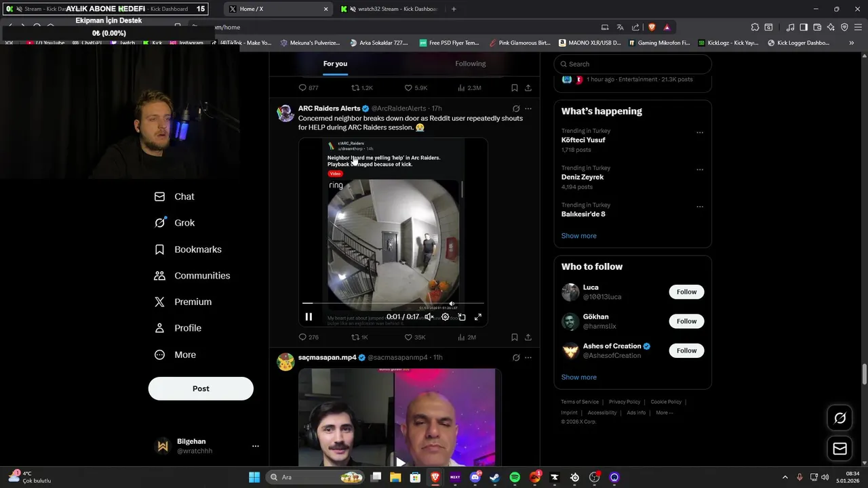Open Discord from the taskbar
Screen dimensions: 868x488
tap(475, 477)
